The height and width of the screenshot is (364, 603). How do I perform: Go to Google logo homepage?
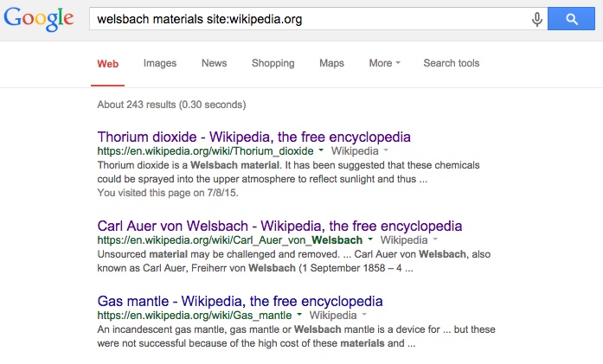(39, 19)
